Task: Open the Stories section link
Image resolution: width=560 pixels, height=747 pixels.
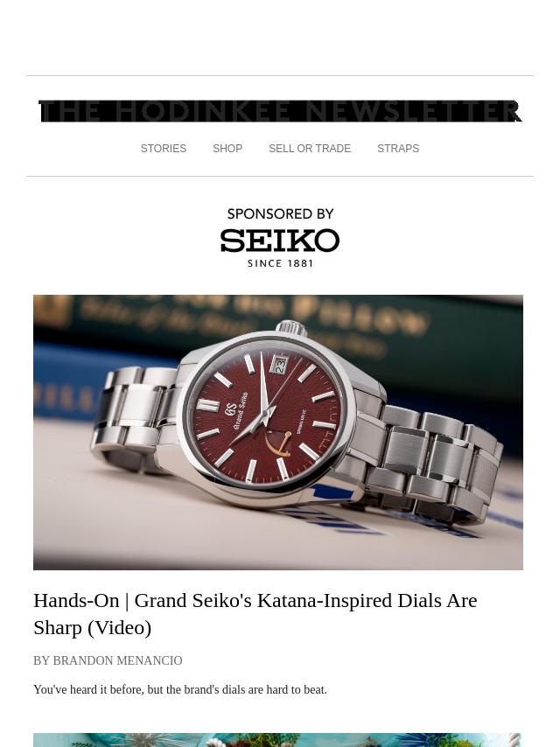Action: [164, 149]
